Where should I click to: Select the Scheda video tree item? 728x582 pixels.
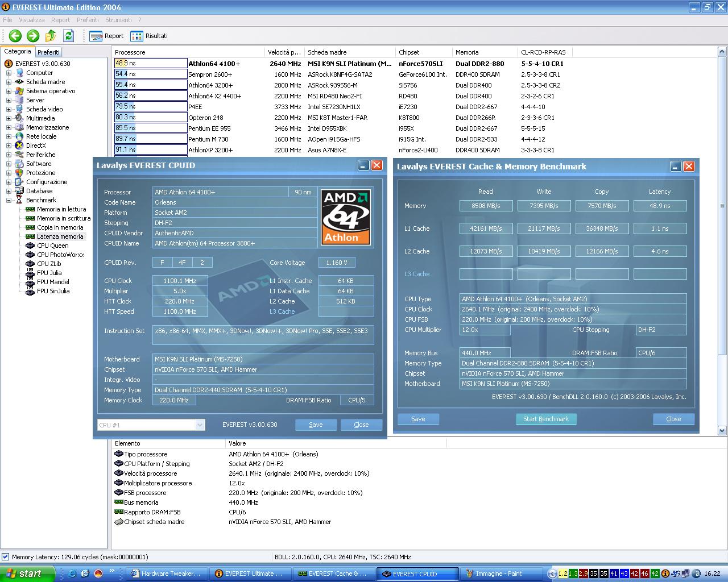click(44, 109)
